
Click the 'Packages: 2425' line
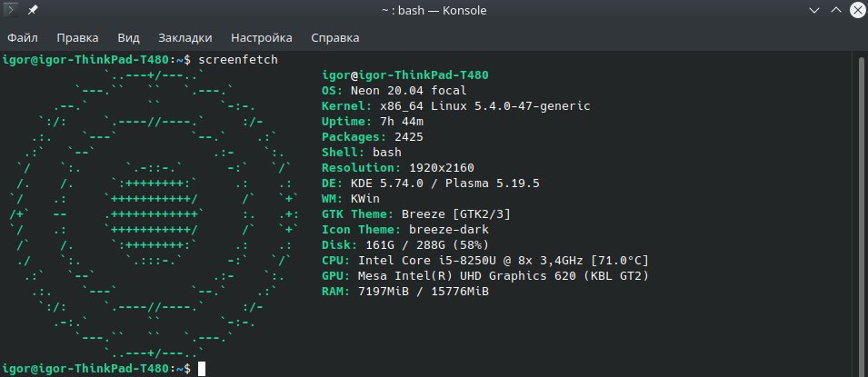(373, 137)
